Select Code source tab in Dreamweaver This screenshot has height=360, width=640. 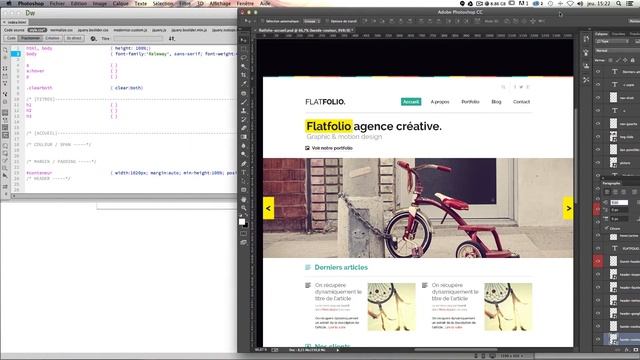[14, 30]
